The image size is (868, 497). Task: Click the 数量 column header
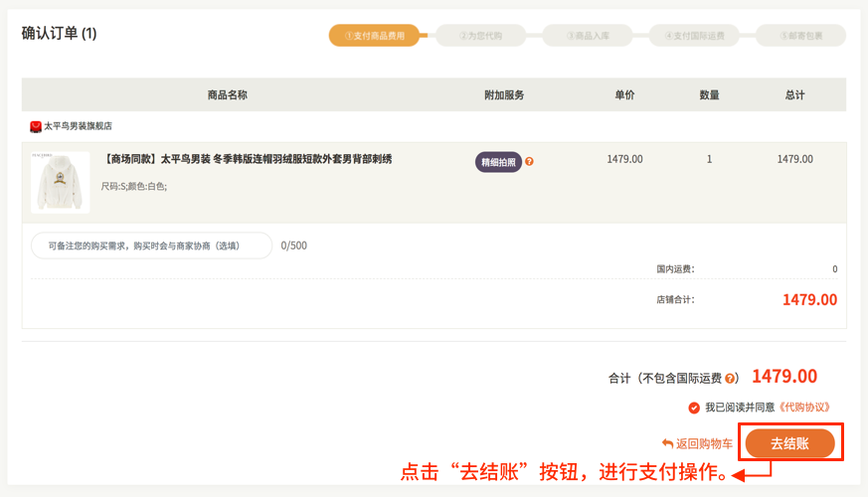709,95
